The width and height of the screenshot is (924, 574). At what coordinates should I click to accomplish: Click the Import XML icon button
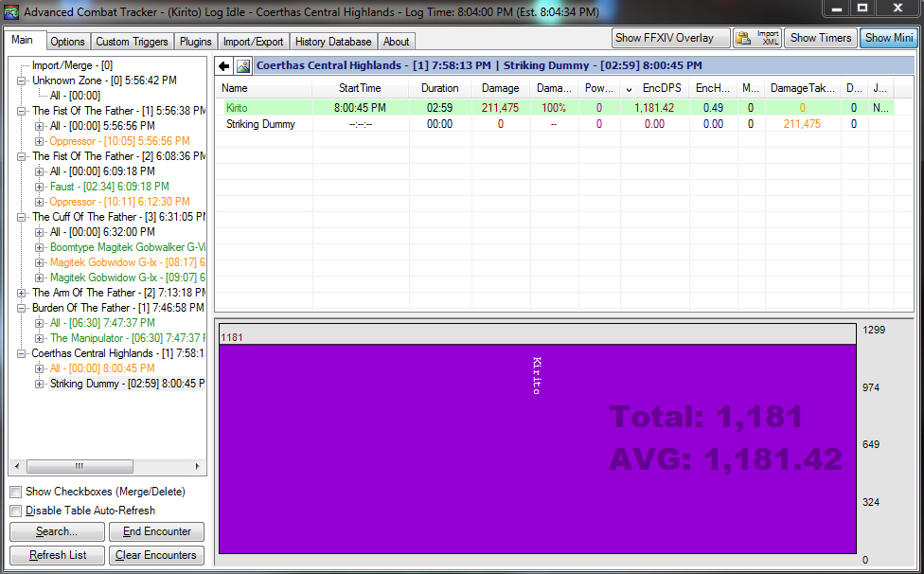[757, 38]
